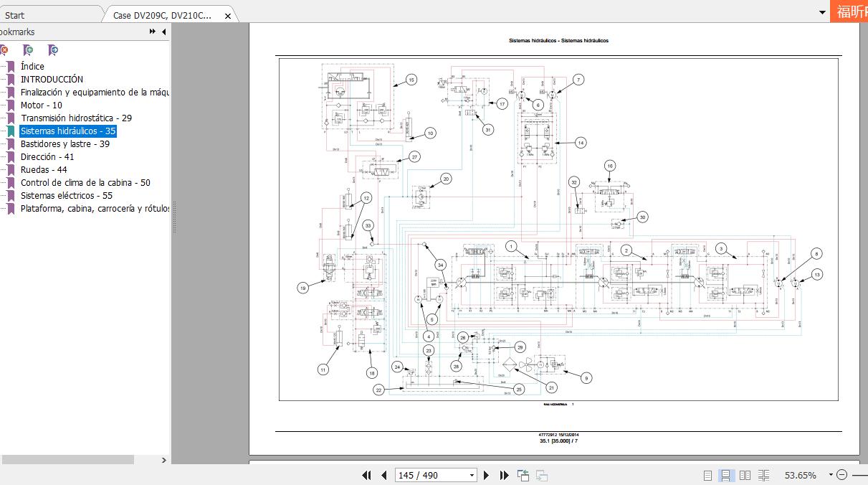The image size is (868, 485).
Task: Advance to the next page
Action: [487, 475]
